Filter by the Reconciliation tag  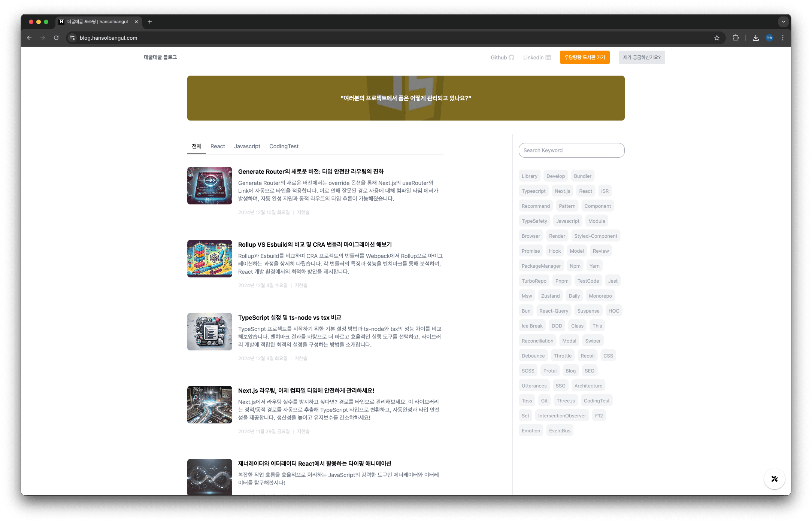537,341
